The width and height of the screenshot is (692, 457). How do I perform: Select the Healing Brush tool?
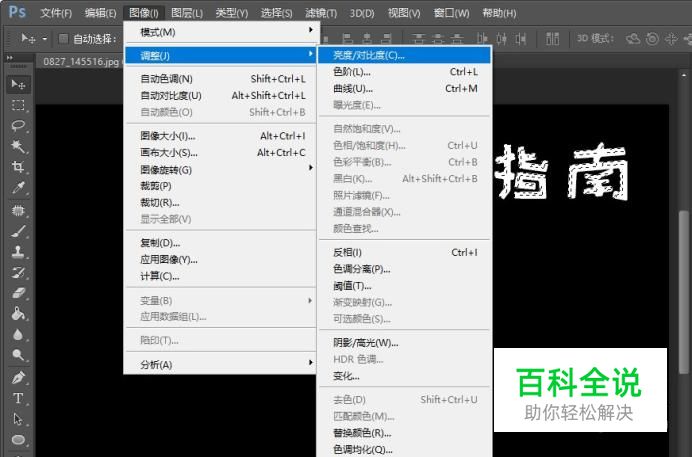point(18,210)
